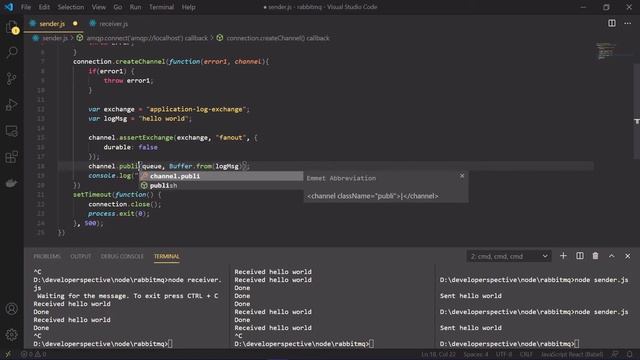Open the Explorer view in activity bar
Image resolution: width=640 pixels, height=360 pixels.
tap(11, 27)
